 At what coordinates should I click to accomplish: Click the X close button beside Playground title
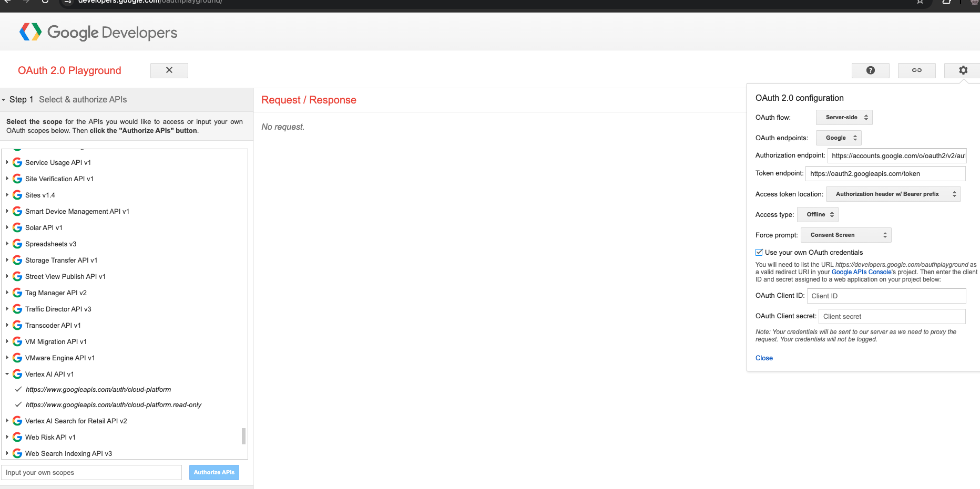169,70
